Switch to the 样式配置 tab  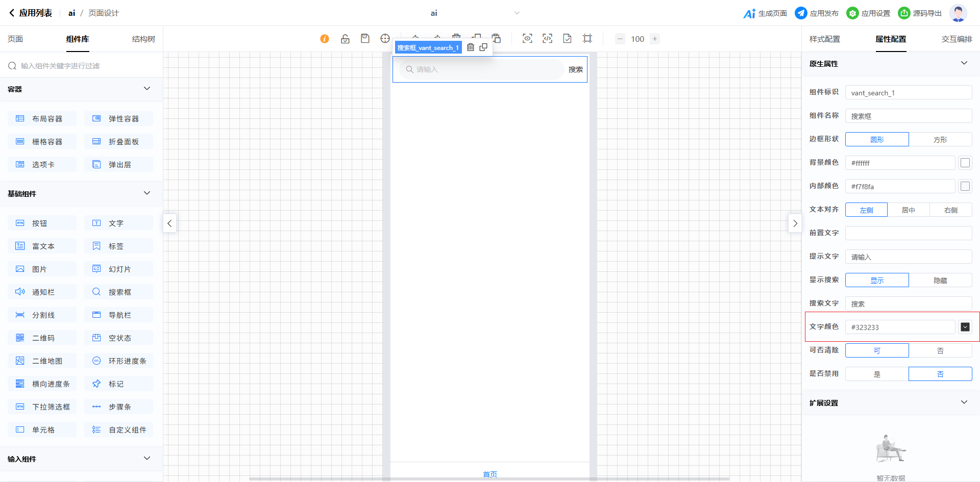coord(824,39)
